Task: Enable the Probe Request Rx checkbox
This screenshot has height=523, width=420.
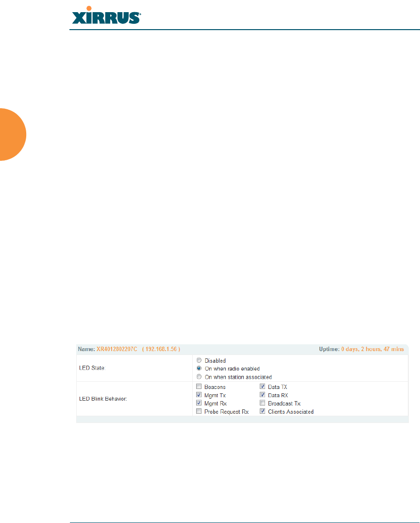Action: pyautogui.click(x=199, y=411)
